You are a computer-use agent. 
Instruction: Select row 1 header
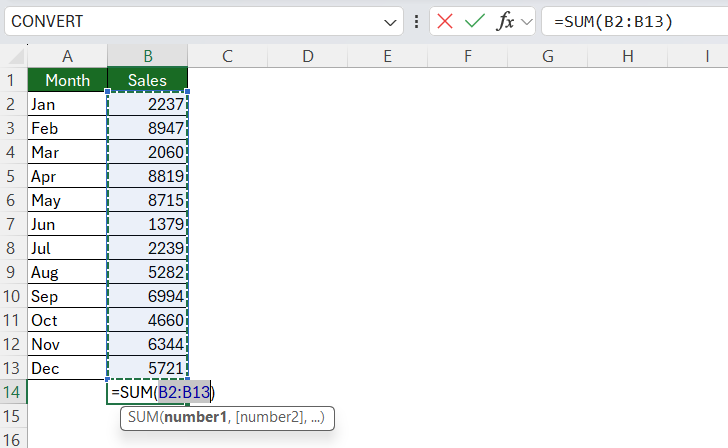[x=13, y=80]
